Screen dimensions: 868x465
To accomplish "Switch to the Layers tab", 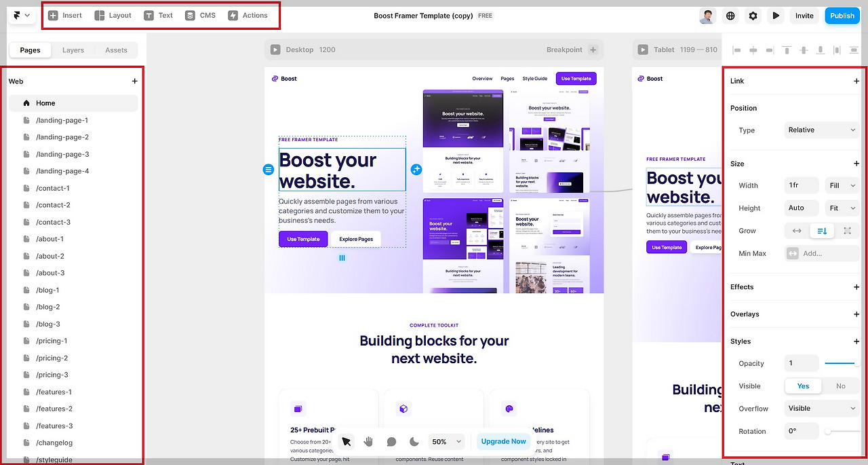I will pos(73,50).
